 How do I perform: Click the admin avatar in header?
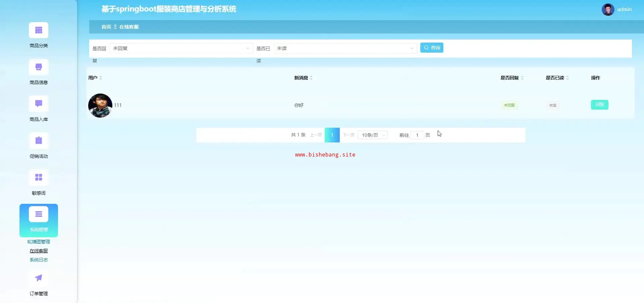(608, 9)
